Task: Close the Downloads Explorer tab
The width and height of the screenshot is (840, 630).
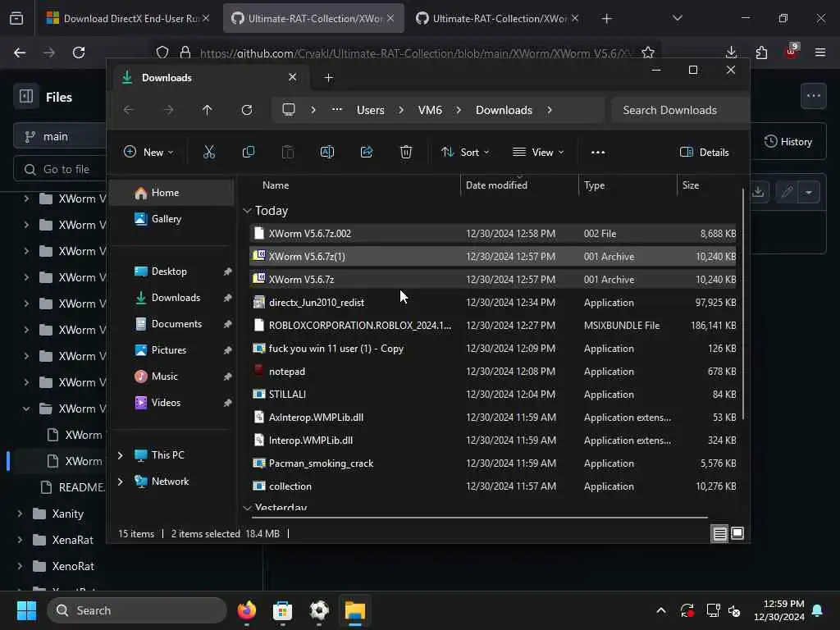Action: 293,77
